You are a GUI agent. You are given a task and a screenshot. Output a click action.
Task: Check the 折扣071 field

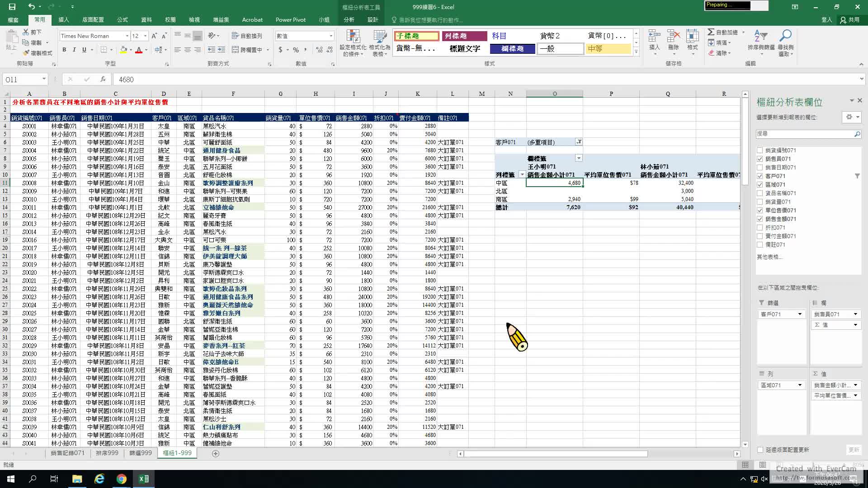(760, 228)
